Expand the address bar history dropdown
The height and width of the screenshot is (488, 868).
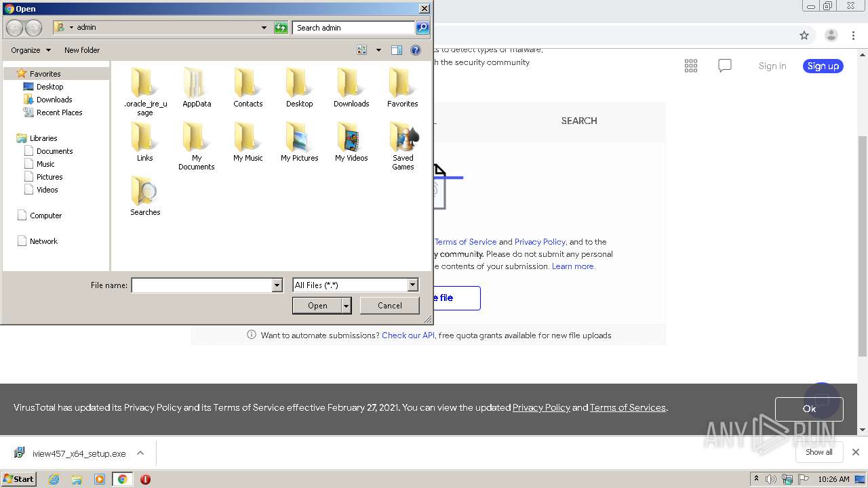pyautogui.click(x=264, y=28)
